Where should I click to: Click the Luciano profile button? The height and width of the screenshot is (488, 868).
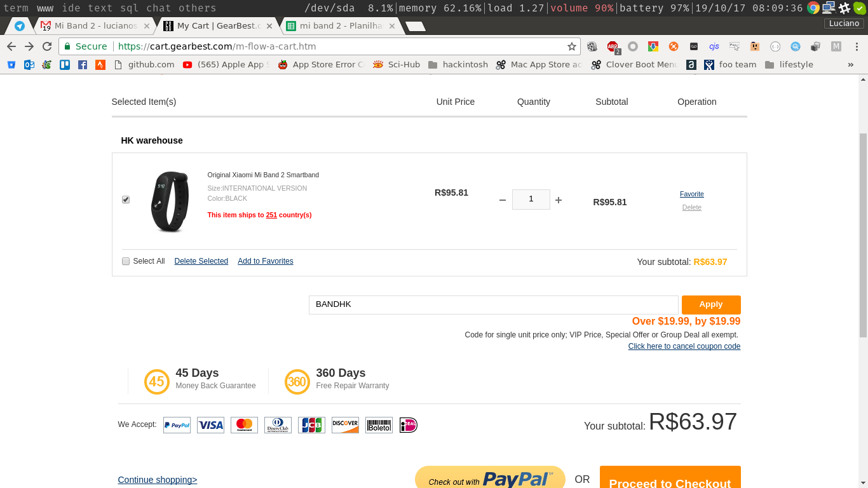(844, 24)
